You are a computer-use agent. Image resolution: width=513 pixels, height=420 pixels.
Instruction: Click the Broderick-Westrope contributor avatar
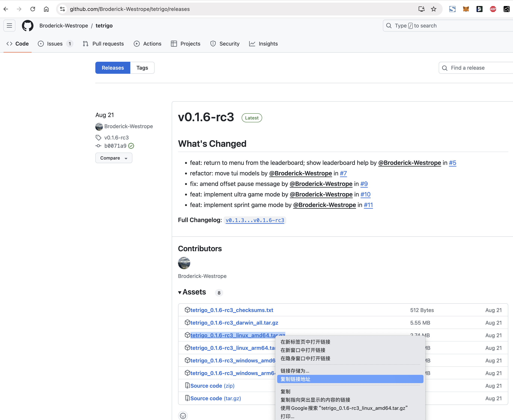pyautogui.click(x=184, y=263)
